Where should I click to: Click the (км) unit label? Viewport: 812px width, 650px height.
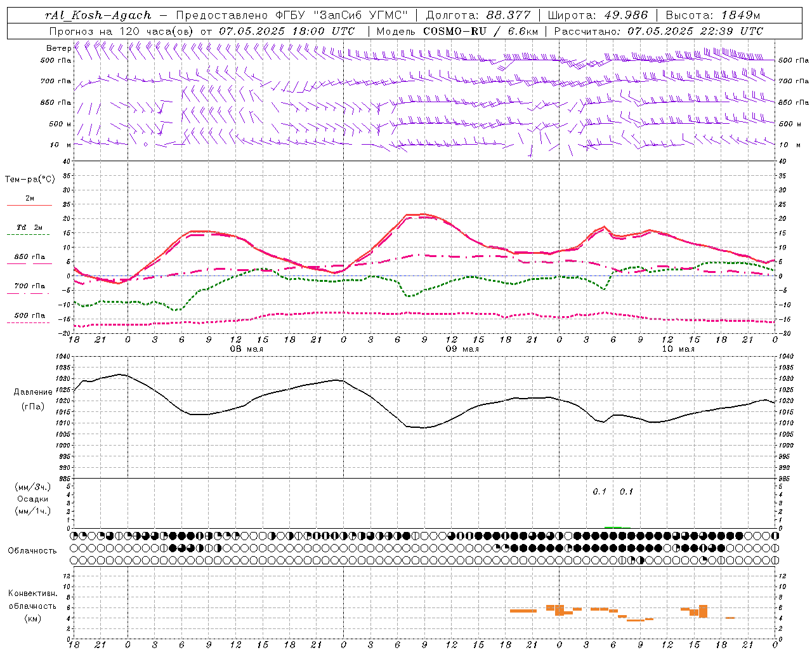point(32,618)
